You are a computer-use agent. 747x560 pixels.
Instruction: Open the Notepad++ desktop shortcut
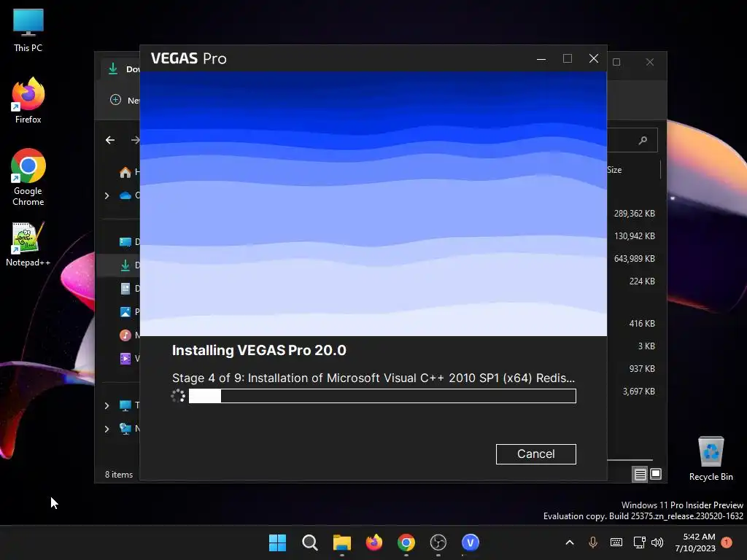[28, 244]
